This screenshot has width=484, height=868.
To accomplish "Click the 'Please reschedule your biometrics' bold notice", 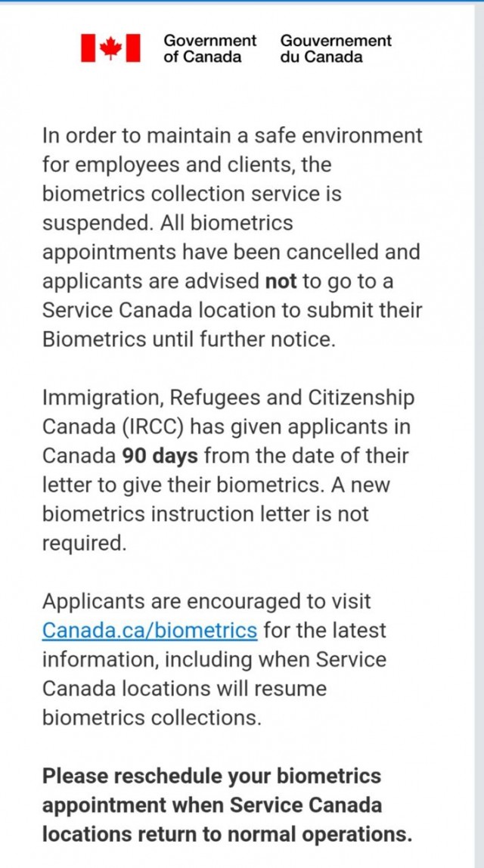I will pyautogui.click(x=212, y=776).
